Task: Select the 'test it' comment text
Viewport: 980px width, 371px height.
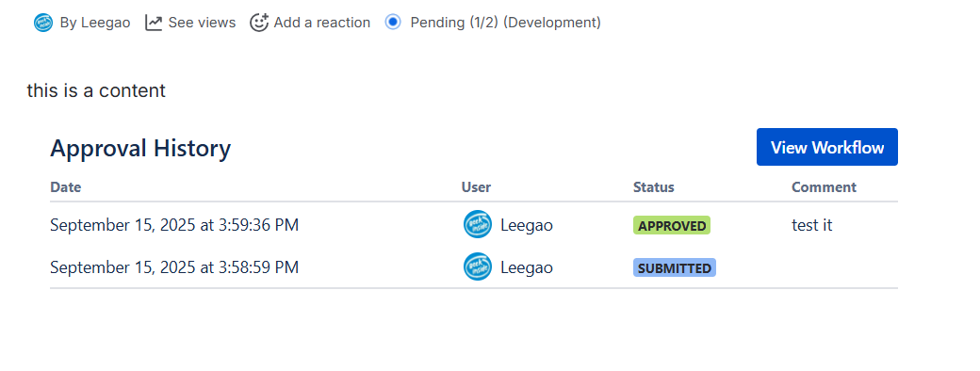Action: tap(812, 225)
